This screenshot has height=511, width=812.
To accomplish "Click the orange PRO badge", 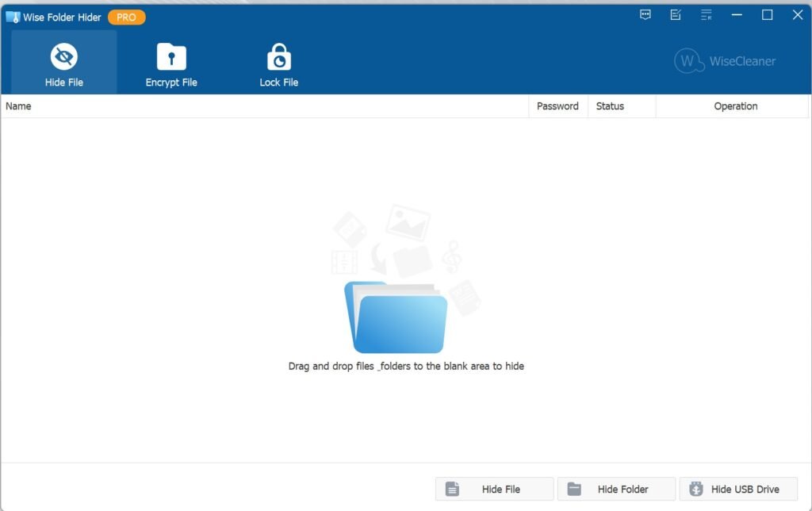I will [x=126, y=17].
